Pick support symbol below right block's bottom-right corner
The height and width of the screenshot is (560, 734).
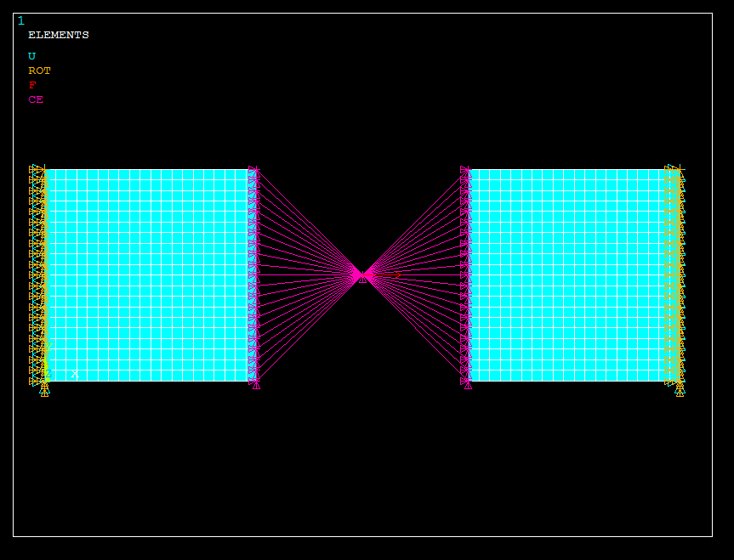coord(680,391)
